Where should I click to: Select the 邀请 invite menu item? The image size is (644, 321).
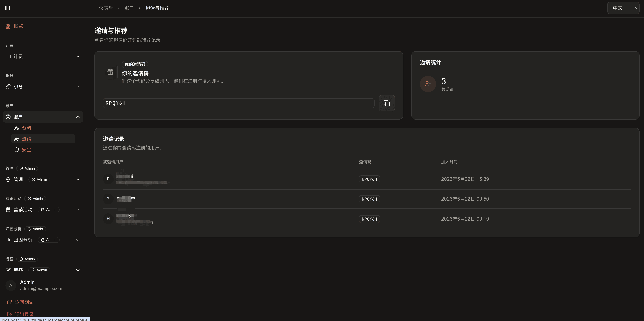(43, 139)
